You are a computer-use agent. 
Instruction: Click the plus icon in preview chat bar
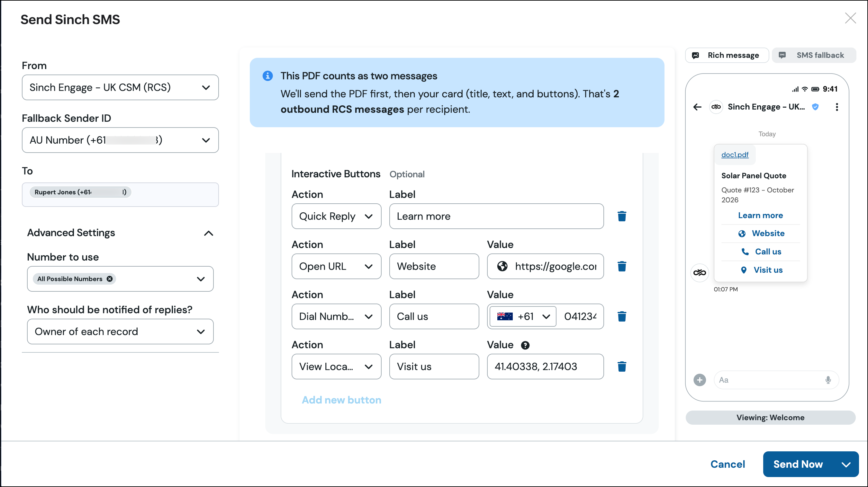[x=700, y=380]
